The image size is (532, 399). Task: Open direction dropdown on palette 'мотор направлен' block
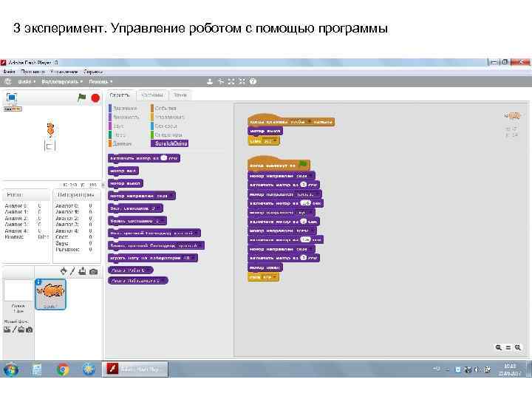[171, 196]
